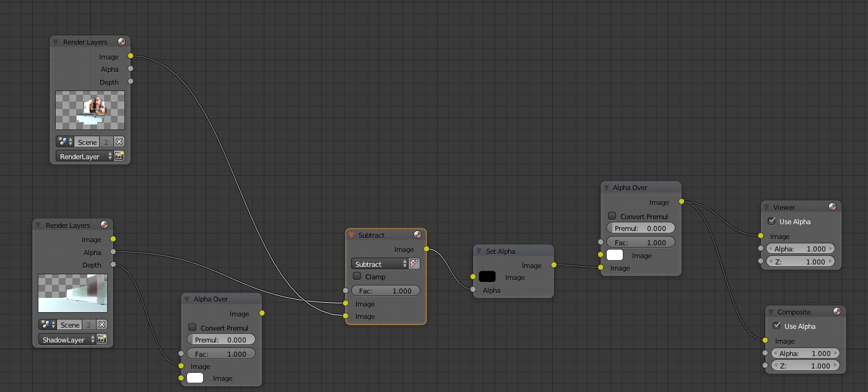Click render icon beside ShadowLayer dropdown
This screenshot has height=392, width=868.
point(102,339)
